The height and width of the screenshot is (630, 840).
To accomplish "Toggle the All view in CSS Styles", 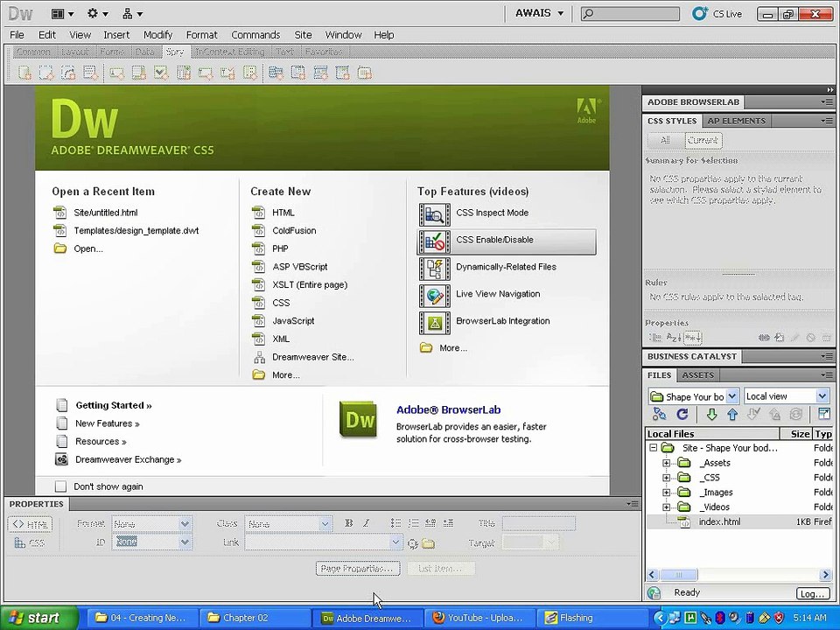I will (665, 140).
